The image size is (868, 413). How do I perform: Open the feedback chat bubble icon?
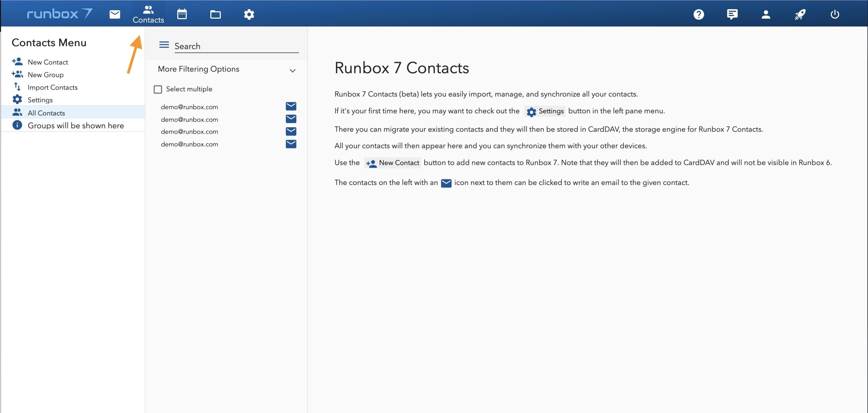click(x=732, y=14)
